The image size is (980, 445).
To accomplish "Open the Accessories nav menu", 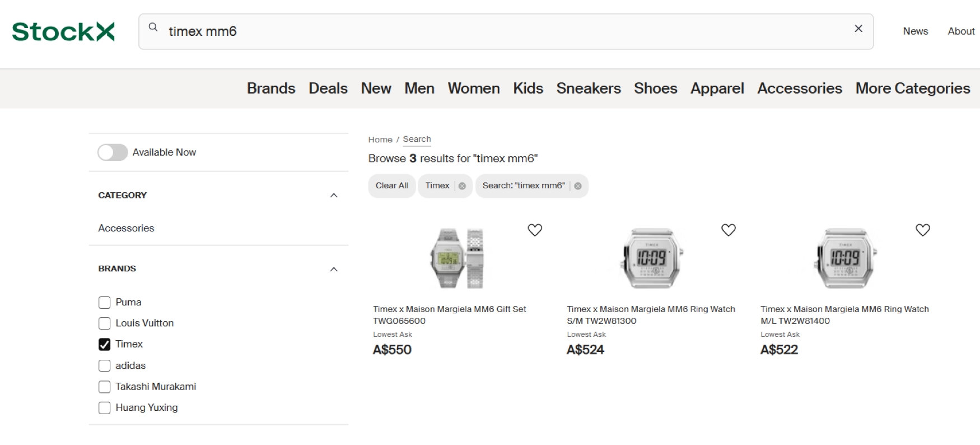I will point(800,89).
